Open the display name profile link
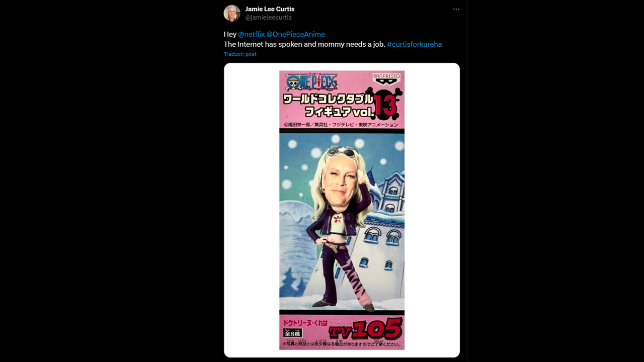Screen dimensions: 644x362 [270, 9]
